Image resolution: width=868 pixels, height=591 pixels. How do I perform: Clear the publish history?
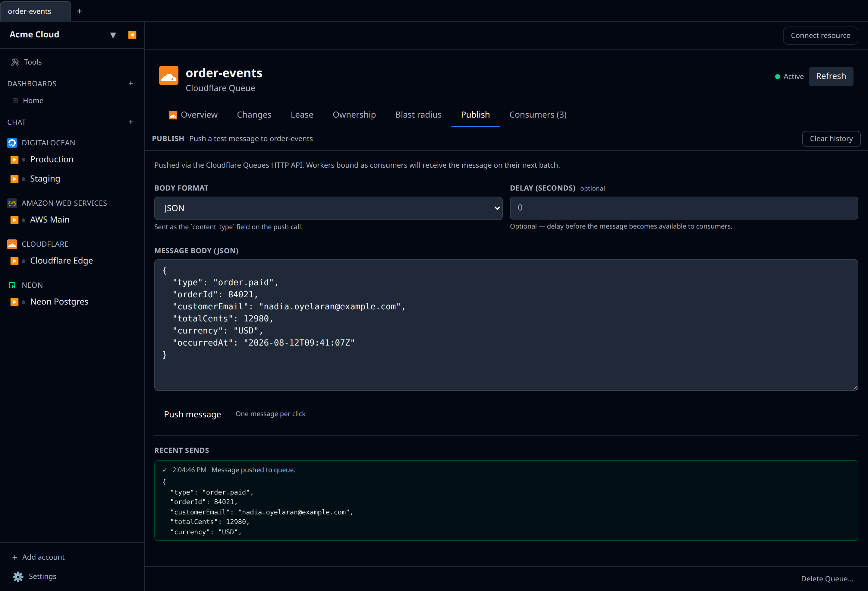click(831, 139)
